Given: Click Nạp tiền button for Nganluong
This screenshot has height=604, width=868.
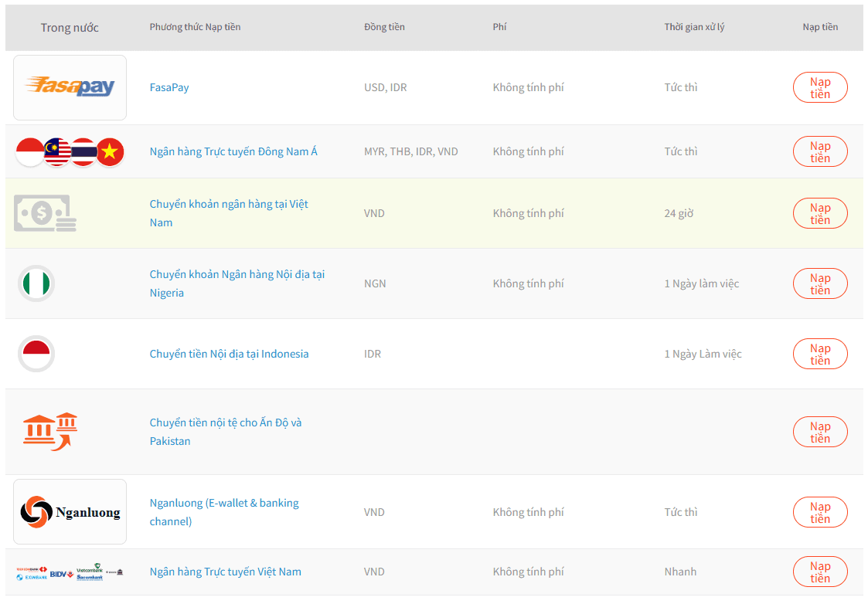Looking at the screenshot, I should [x=820, y=511].
